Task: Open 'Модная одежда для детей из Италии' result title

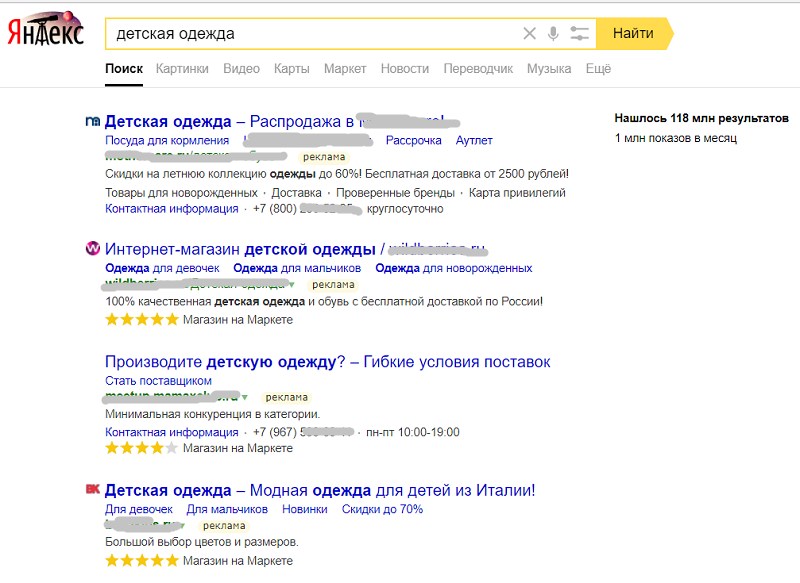Action: [320, 490]
